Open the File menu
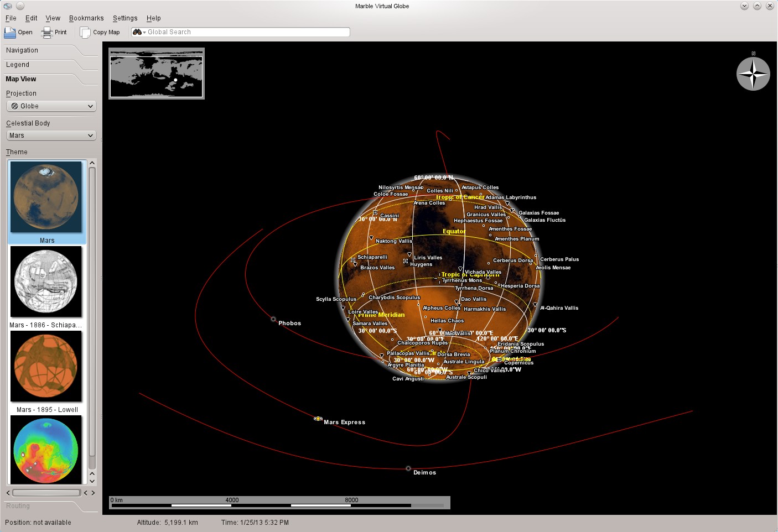The width and height of the screenshot is (778, 532). click(x=11, y=18)
